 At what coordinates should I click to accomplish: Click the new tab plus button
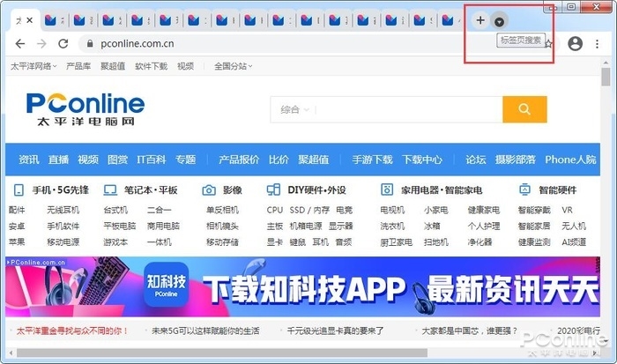(480, 19)
